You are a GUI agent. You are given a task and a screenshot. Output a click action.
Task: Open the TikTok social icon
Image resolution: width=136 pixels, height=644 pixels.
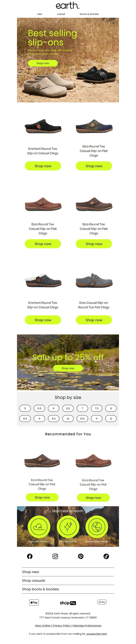click(106, 556)
